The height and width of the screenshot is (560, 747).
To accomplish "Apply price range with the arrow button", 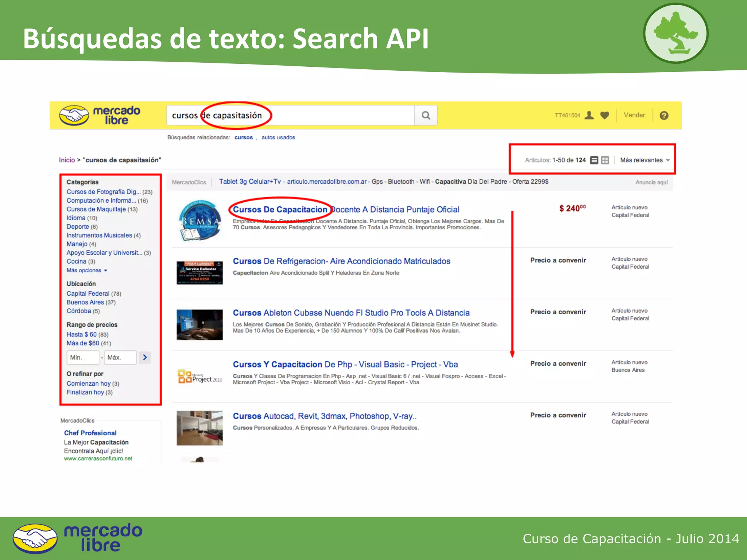I will point(145,357).
